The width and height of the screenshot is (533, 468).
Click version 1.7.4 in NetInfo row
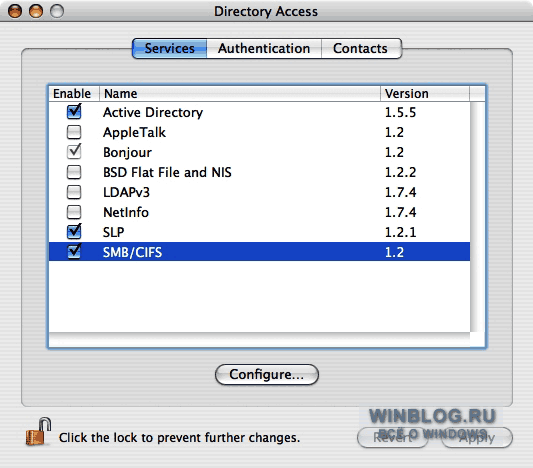tap(400, 212)
